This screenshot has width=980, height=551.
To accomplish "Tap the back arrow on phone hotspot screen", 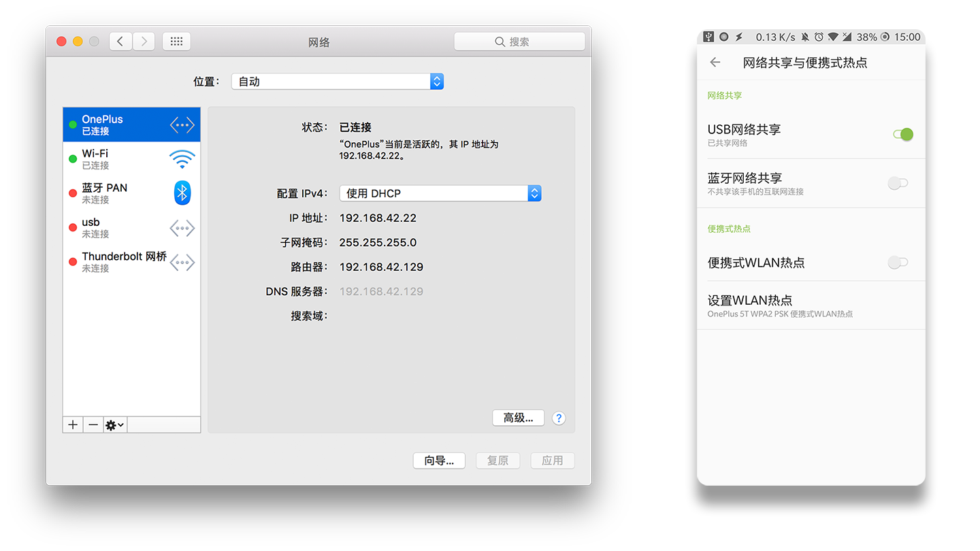I will pyautogui.click(x=715, y=63).
